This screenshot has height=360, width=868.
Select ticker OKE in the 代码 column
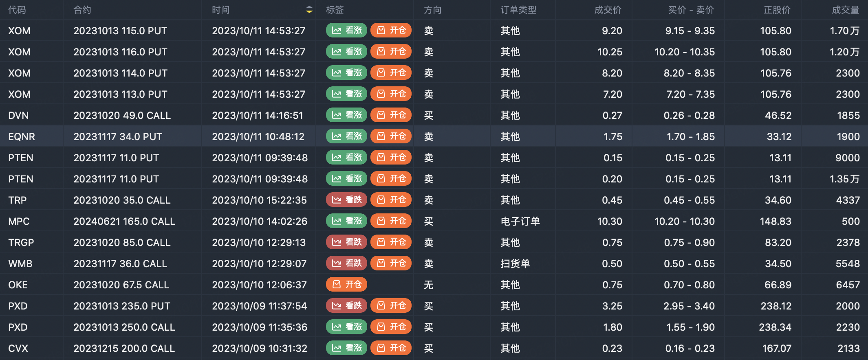point(18,285)
